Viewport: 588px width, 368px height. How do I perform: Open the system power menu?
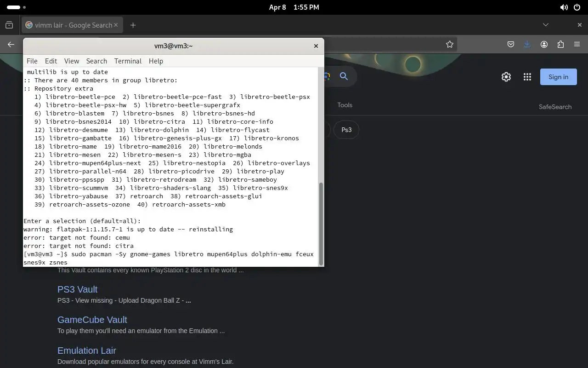(x=577, y=7)
